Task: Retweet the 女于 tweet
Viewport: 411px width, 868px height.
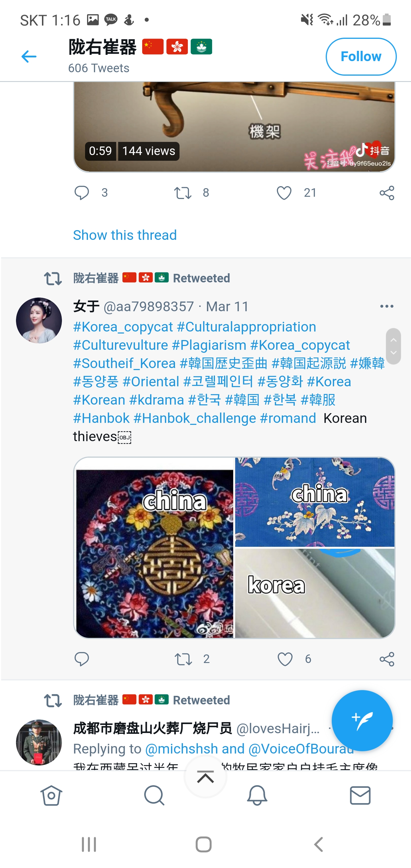Action: pos(183,659)
